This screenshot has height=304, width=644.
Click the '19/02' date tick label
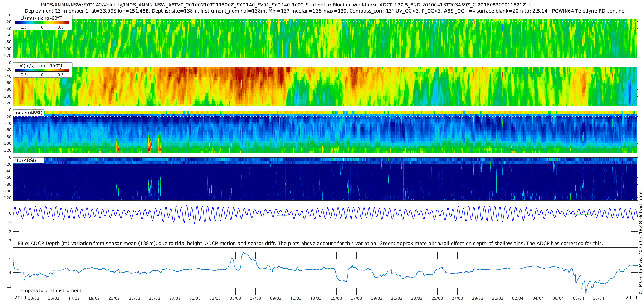tap(94, 298)
